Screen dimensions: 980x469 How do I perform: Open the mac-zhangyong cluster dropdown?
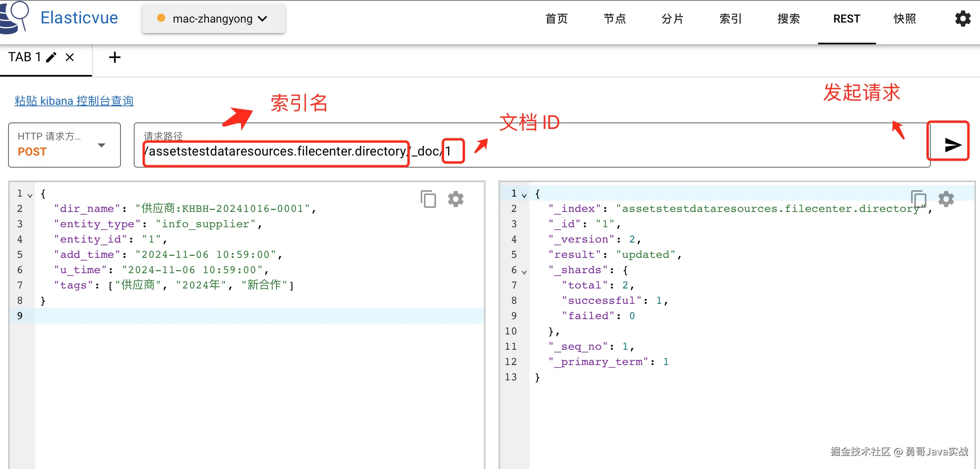click(213, 19)
